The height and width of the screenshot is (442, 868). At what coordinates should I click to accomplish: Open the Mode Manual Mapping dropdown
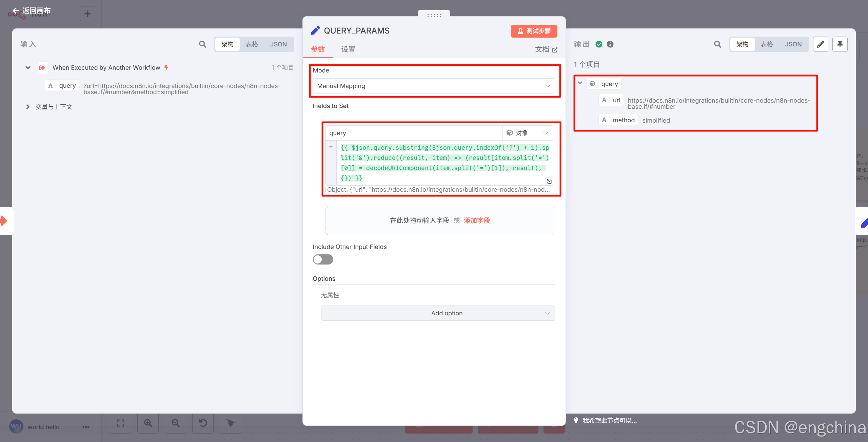[x=434, y=86]
